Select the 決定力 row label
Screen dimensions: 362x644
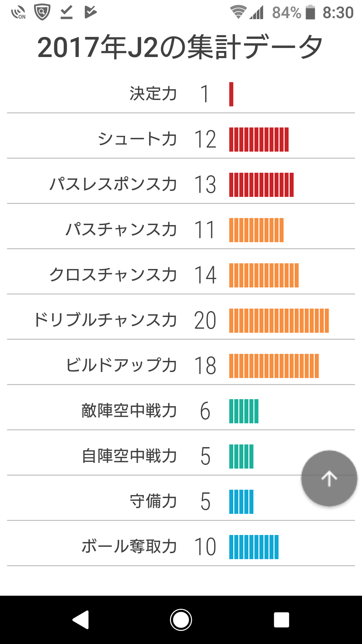[x=153, y=94]
